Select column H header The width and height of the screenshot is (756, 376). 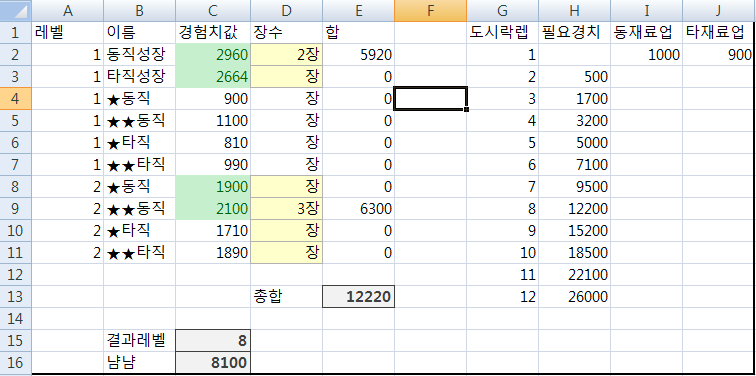click(575, 11)
